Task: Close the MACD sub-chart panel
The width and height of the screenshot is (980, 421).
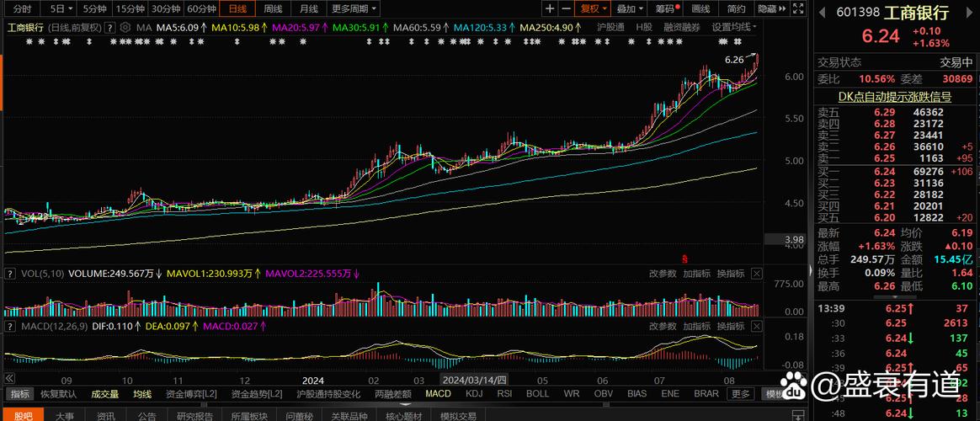Action: (756, 326)
